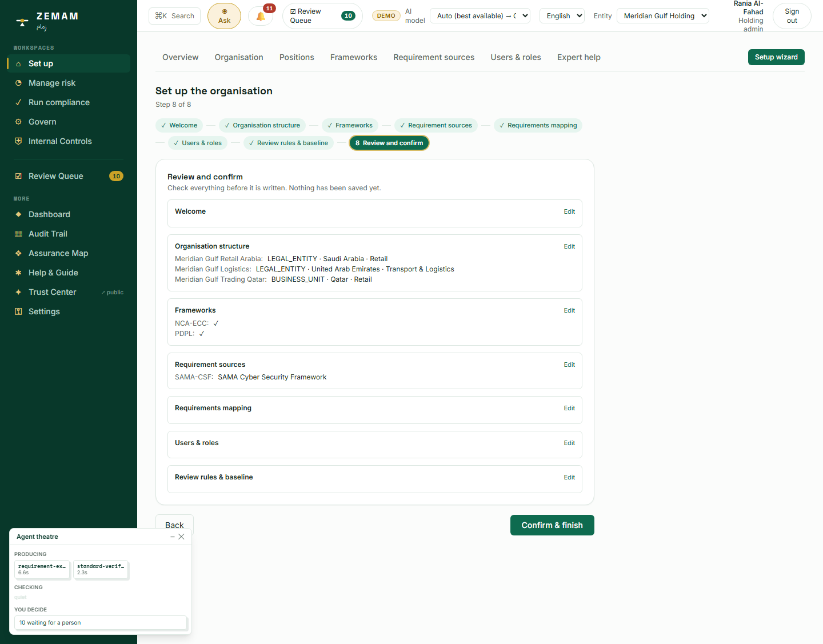This screenshot has height=644, width=823.
Task: Click the Confirm & finish button
Action: 552,525
